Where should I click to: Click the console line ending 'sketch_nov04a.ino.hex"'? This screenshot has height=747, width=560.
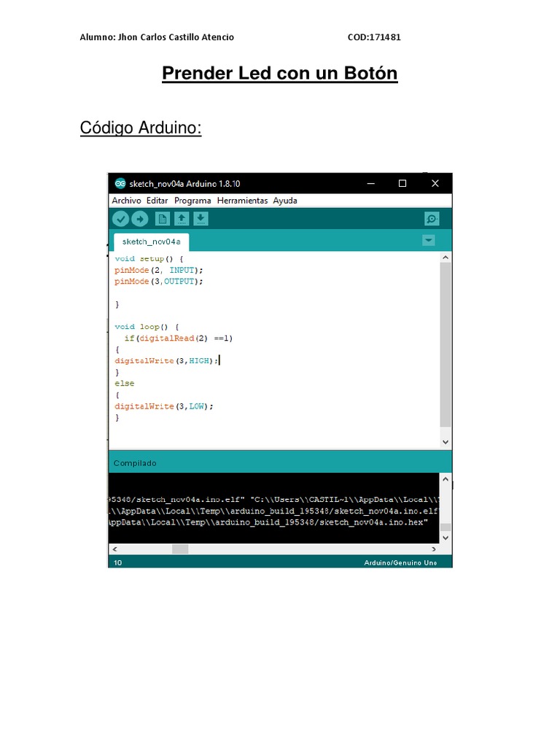point(268,522)
